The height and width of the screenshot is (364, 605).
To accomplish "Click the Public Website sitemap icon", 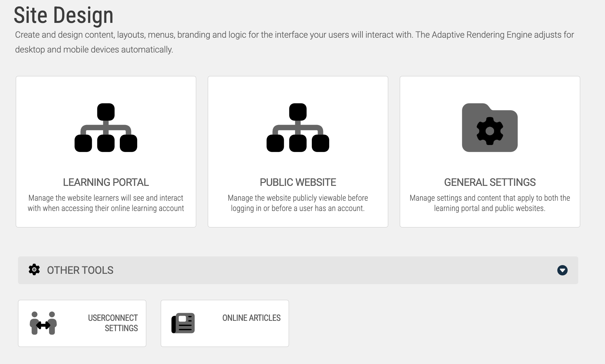I will pyautogui.click(x=298, y=128).
